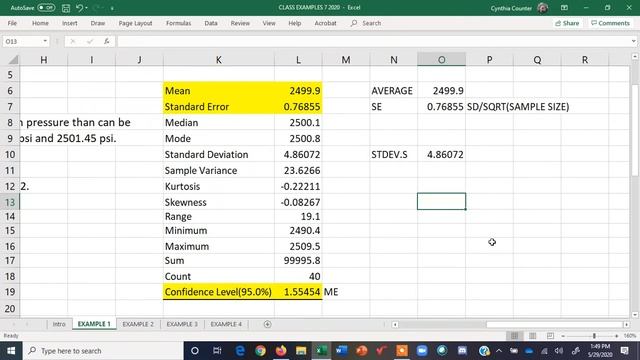
Task: Select the Review ribbon tab
Action: [x=240, y=23]
